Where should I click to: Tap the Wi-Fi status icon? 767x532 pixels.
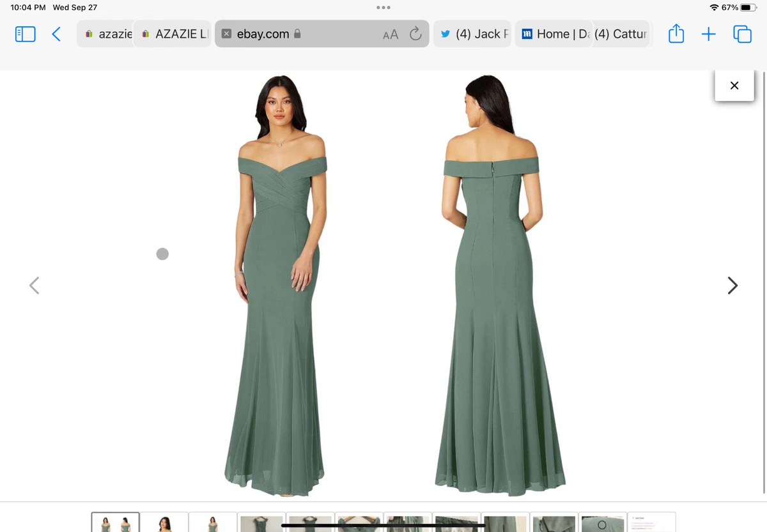pos(714,8)
